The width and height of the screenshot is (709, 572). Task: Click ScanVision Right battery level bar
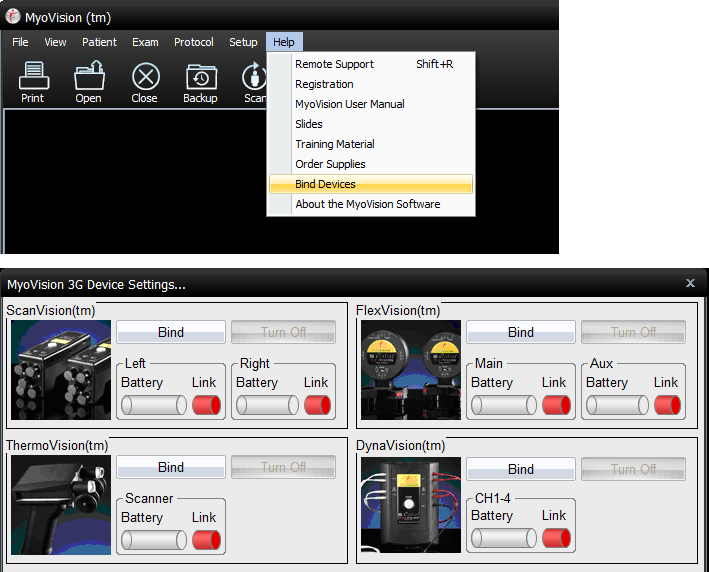pyautogui.click(x=267, y=405)
